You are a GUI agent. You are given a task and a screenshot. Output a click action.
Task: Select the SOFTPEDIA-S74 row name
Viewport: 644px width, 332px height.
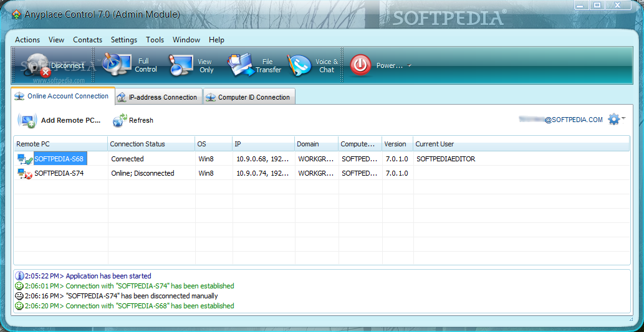point(59,173)
